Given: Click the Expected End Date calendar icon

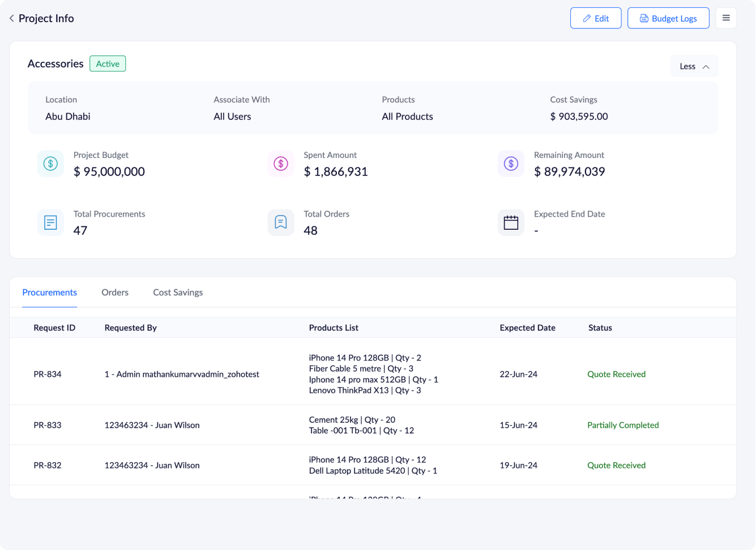Looking at the screenshot, I should click(511, 222).
